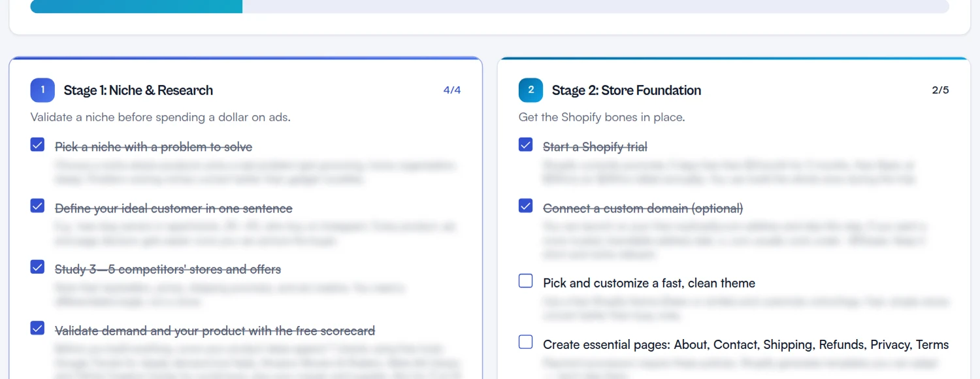
Task: Uncheck 'Pick a niche with a problem to solve'
Action: coord(37,144)
